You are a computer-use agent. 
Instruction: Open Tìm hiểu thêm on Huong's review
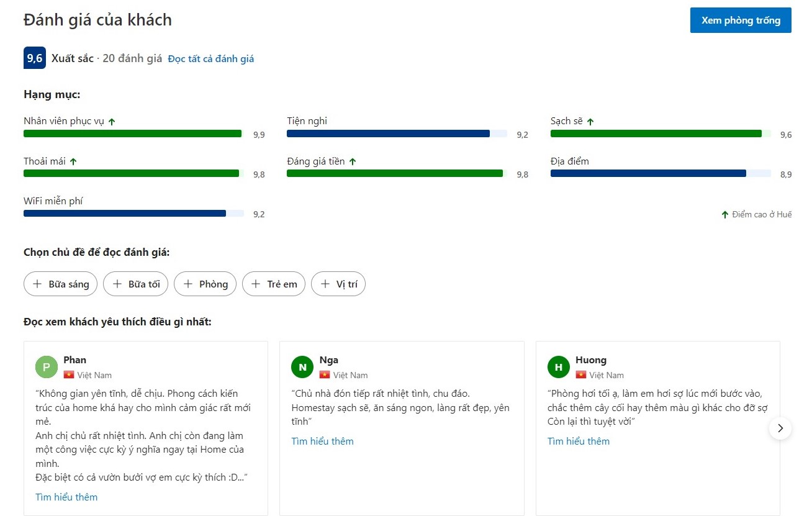tap(579, 441)
